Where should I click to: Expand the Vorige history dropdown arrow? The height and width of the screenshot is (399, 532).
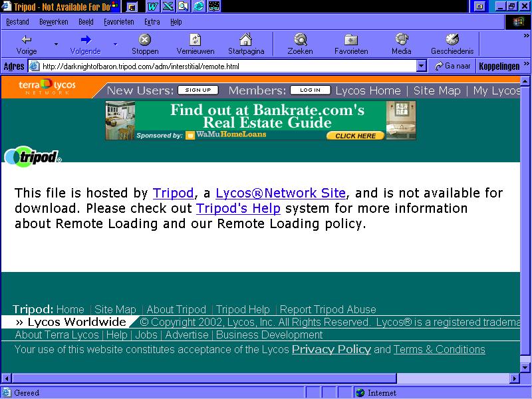(x=56, y=45)
